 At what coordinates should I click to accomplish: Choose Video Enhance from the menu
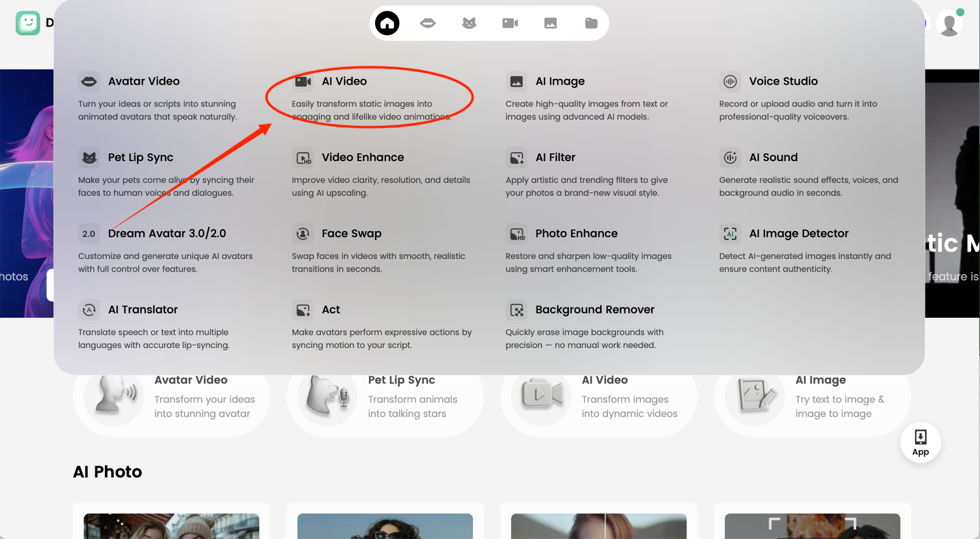[363, 157]
